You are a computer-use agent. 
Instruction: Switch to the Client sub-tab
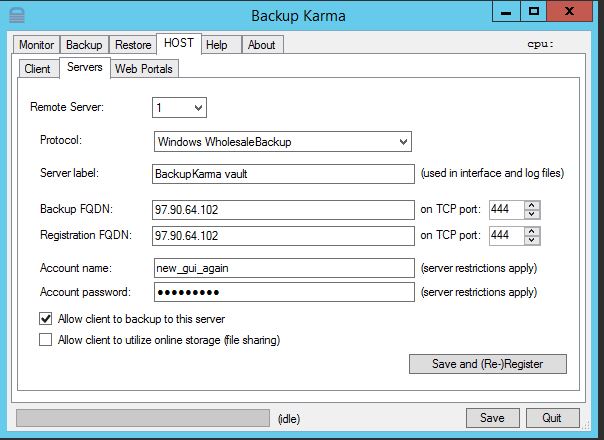tap(37, 69)
